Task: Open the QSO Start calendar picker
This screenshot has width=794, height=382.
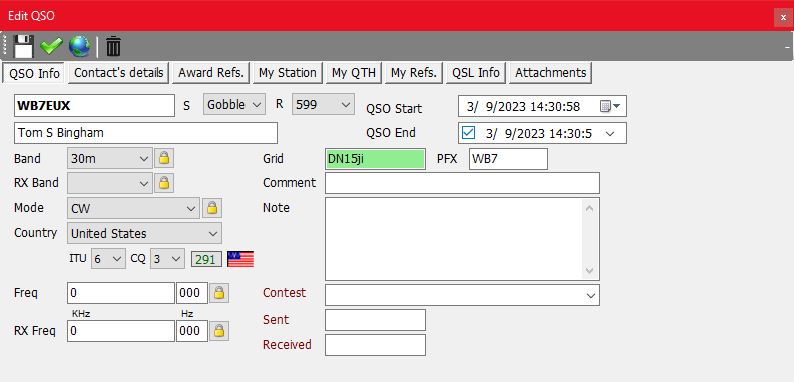Action: (610, 106)
